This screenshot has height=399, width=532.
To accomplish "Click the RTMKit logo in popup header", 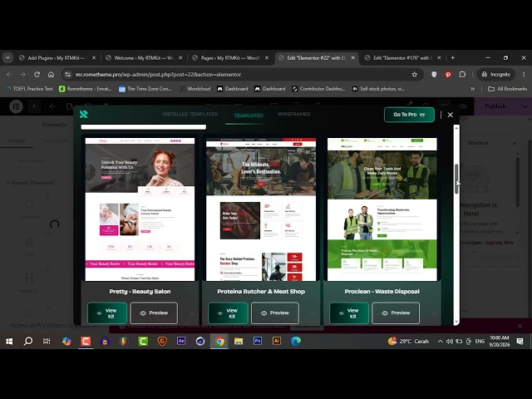I will click(84, 115).
